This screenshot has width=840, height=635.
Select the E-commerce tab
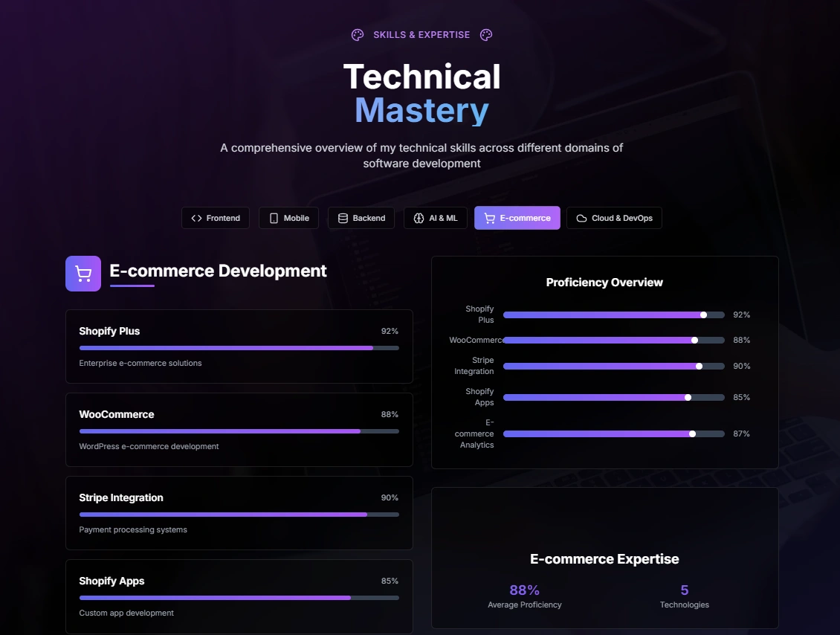point(517,218)
